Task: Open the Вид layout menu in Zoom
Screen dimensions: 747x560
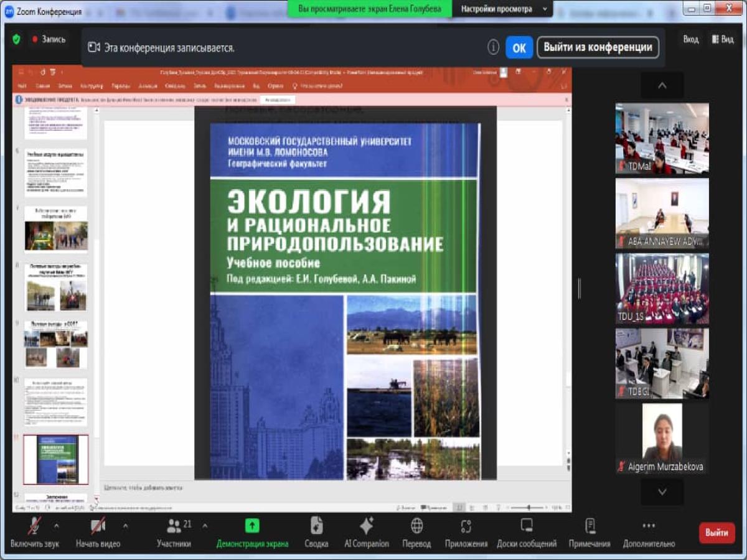Action: [723, 39]
